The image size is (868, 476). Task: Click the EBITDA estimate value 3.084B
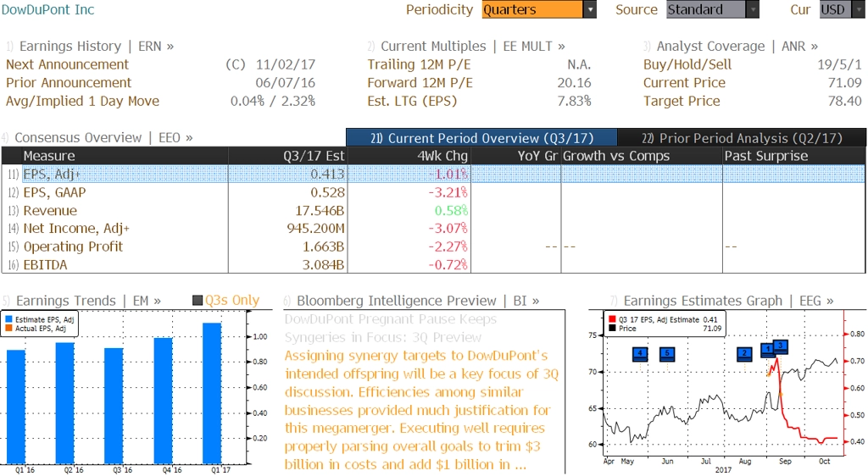click(x=323, y=265)
